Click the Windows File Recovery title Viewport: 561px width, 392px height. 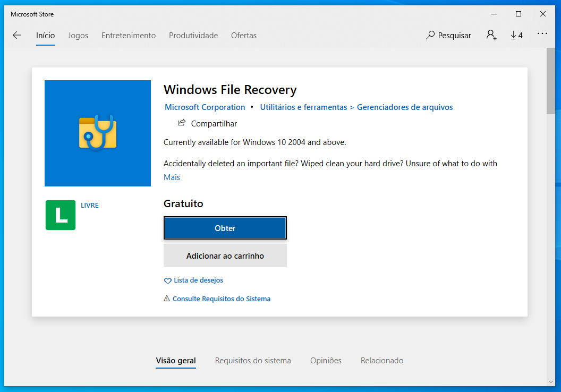[x=230, y=89]
